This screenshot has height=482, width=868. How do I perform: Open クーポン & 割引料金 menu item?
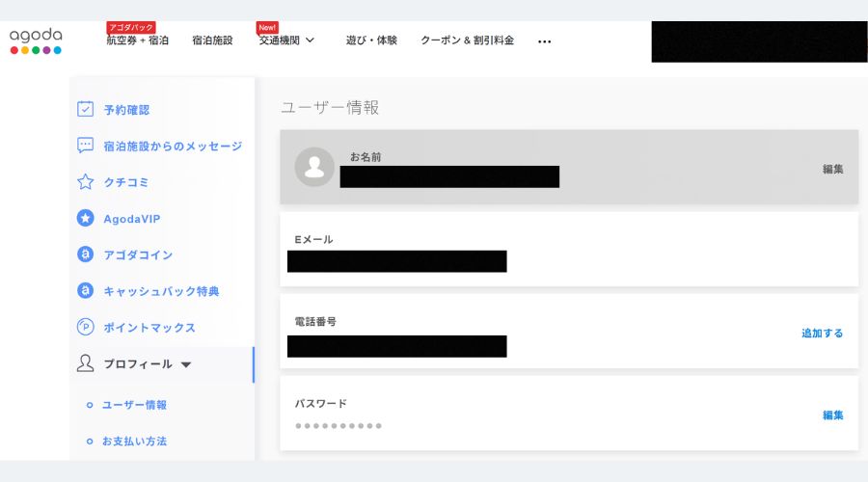click(467, 40)
